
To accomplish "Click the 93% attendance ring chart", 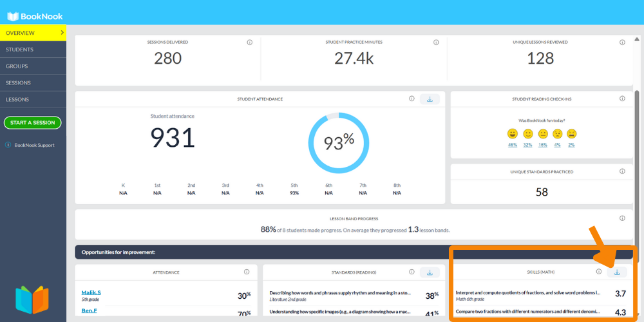I will [x=339, y=142].
